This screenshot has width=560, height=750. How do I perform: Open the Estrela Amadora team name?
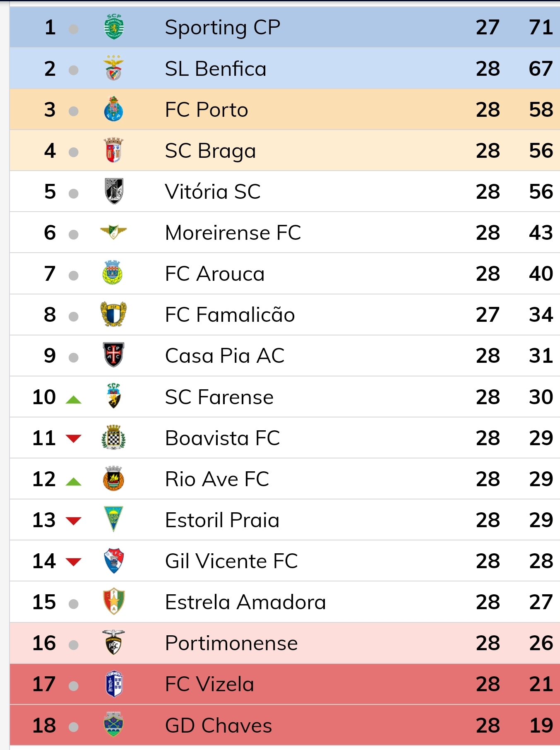[245, 602]
